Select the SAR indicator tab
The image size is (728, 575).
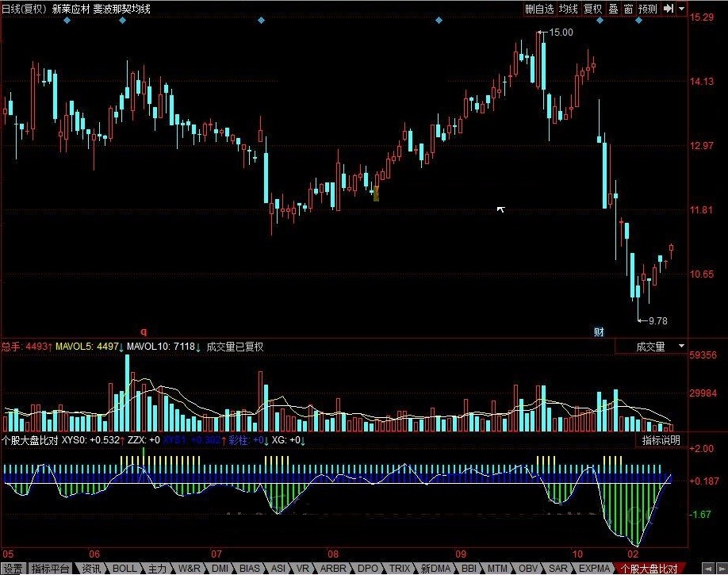point(557,569)
